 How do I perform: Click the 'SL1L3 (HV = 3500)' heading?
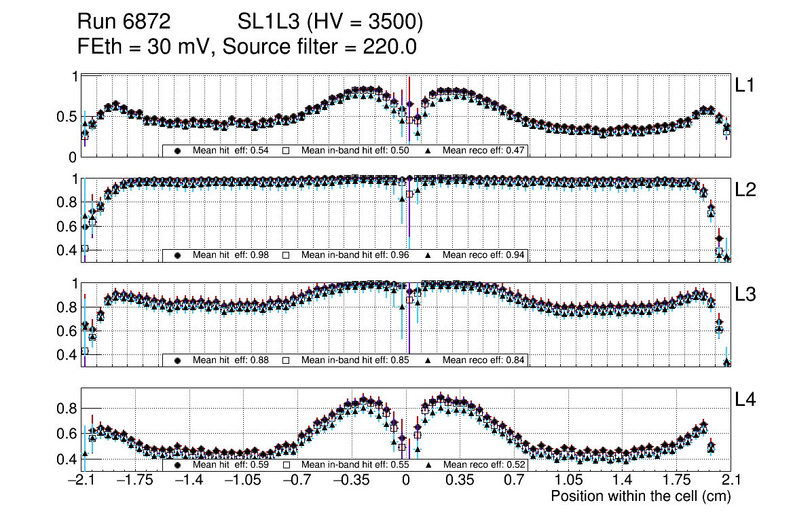tap(330, 23)
